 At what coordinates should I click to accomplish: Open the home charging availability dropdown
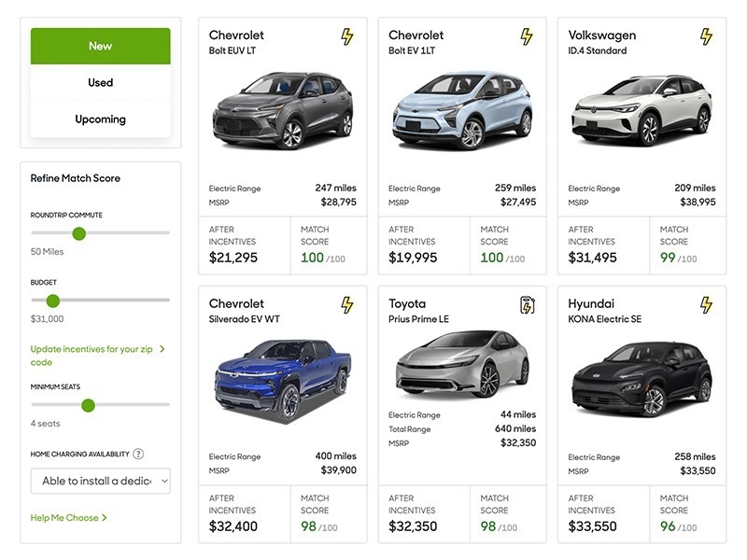(x=100, y=480)
